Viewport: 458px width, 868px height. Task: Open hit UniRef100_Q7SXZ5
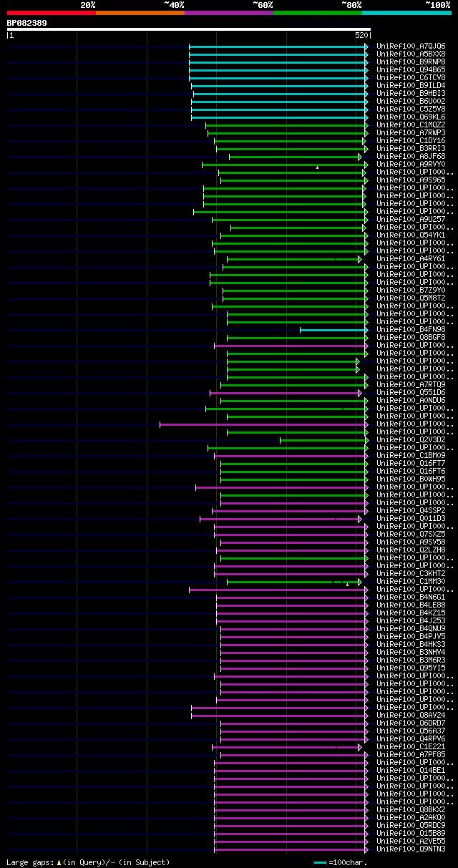[411, 534]
